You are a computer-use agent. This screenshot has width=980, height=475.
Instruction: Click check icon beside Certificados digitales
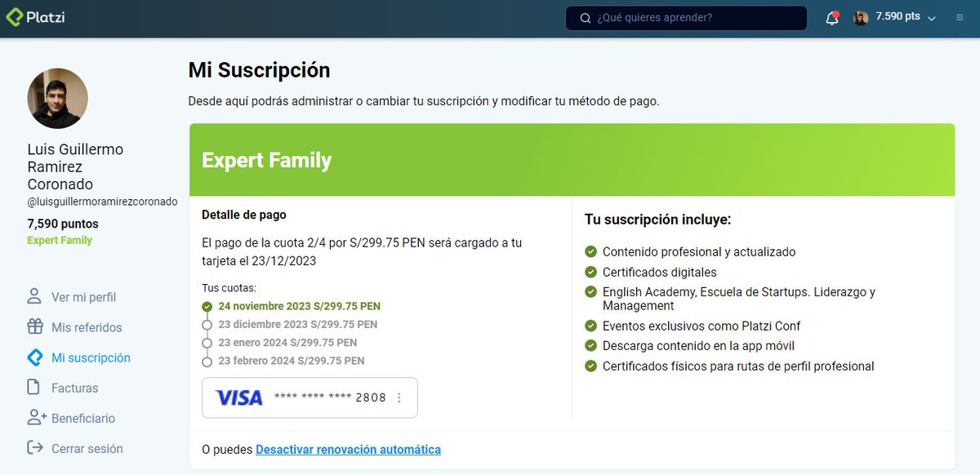(x=591, y=272)
